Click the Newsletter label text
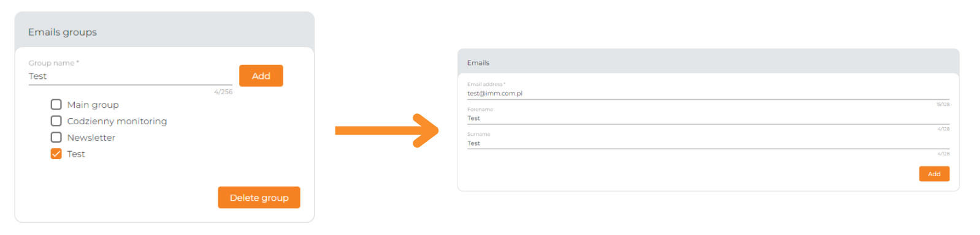Image resolution: width=980 pixels, height=235 pixels. tap(91, 138)
